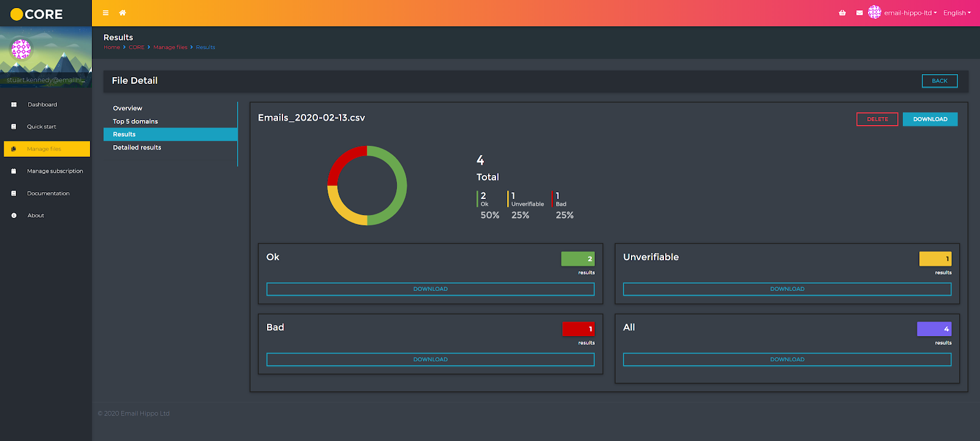Download the Ok results
The height and width of the screenshot is (441, 980).
[x=431, y=289]
